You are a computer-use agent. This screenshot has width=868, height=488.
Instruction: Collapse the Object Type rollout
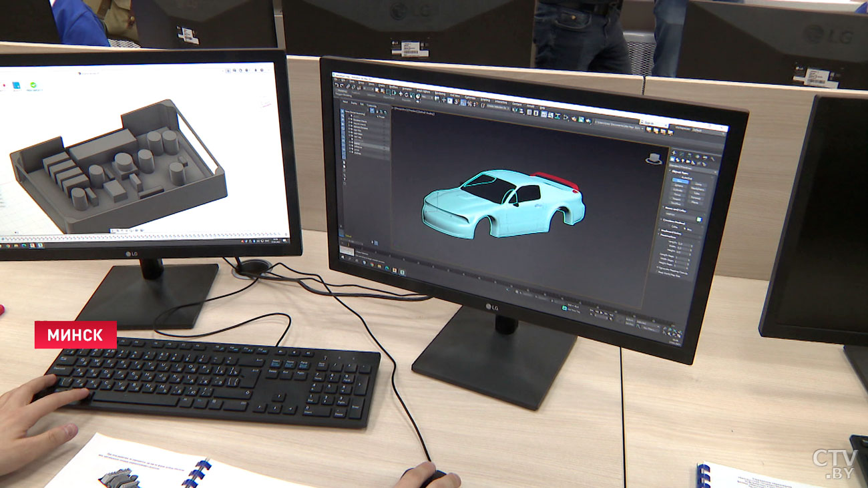point(680,172)
